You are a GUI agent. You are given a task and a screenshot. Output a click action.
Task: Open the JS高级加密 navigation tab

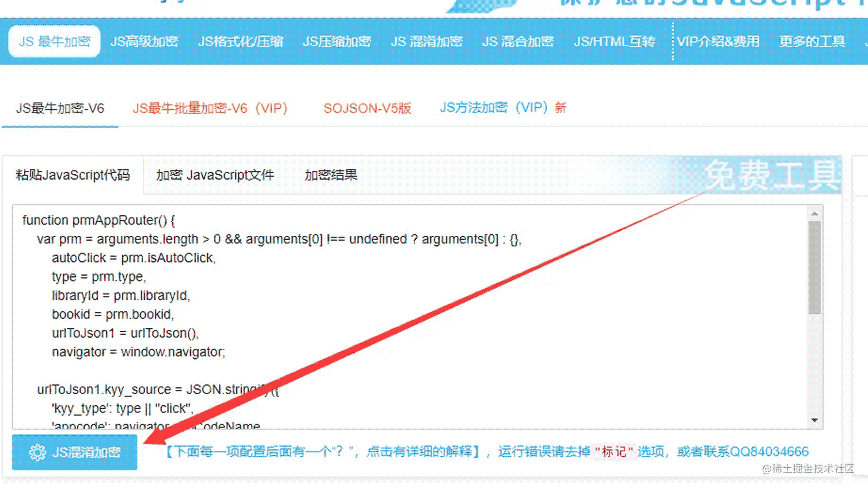tap(145, 41)
